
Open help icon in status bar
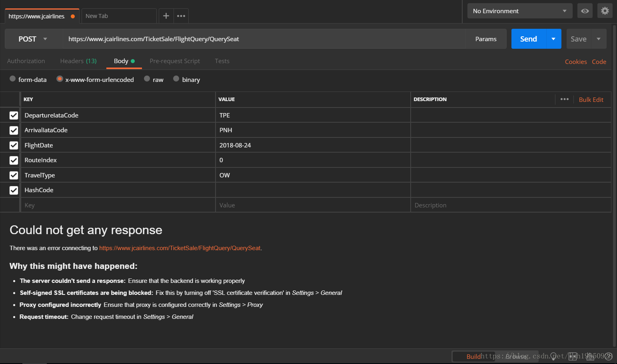click(608, 356)
